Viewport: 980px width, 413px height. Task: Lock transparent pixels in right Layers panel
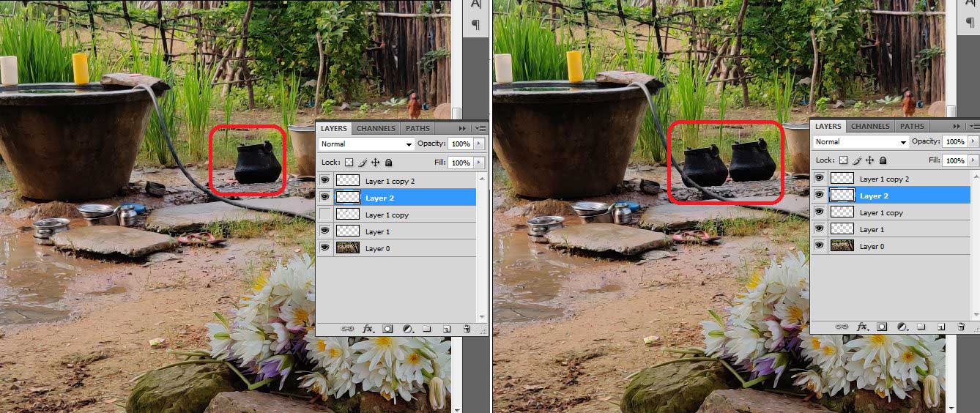tap(844, 160)
